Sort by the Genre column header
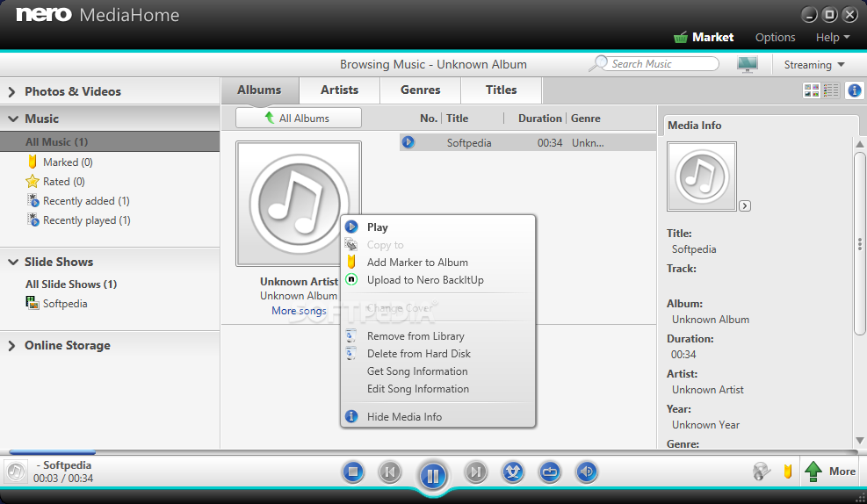The width and height of the screenshot is (867, 504). (586, 119)
